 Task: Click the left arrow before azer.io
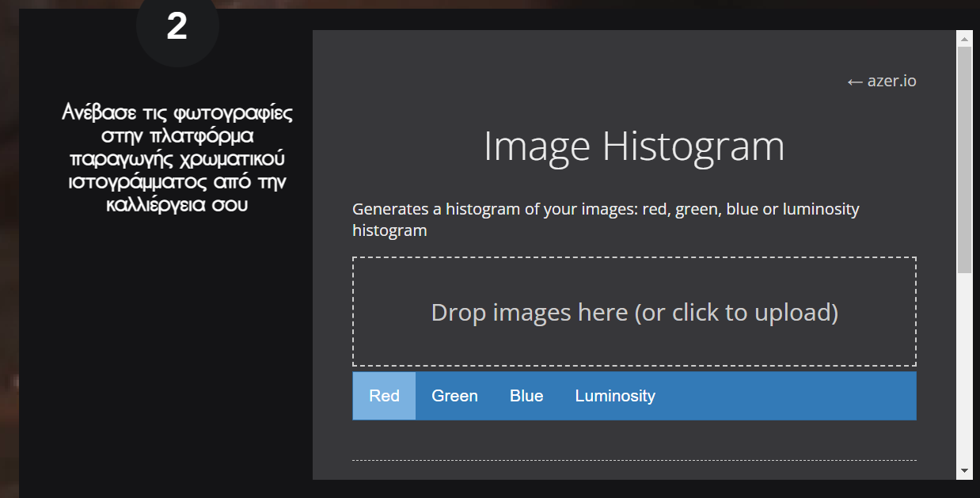[x=854, y=82]
